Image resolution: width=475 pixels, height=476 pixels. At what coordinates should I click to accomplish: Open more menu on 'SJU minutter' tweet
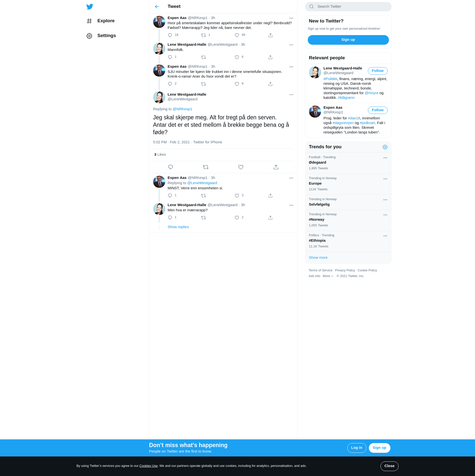click(x=291, y=67)
